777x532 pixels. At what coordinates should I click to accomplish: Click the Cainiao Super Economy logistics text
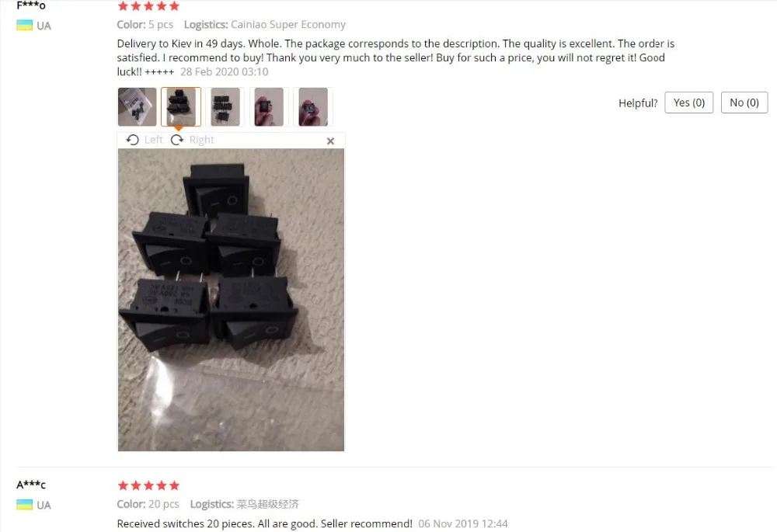click(x=288, y=25)
